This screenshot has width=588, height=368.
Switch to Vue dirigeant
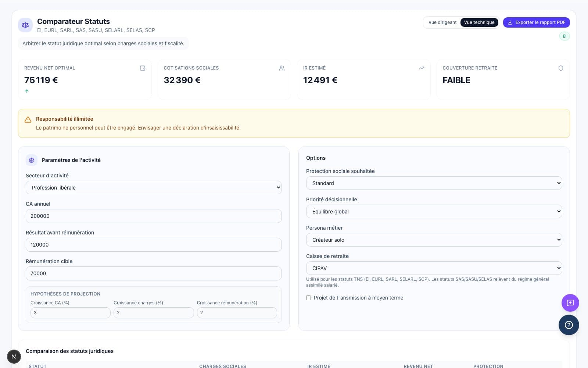442,22
